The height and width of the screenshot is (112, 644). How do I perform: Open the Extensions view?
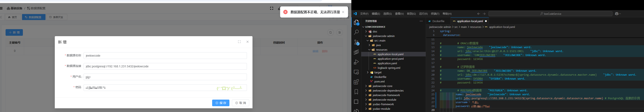(x=356, y=82)
